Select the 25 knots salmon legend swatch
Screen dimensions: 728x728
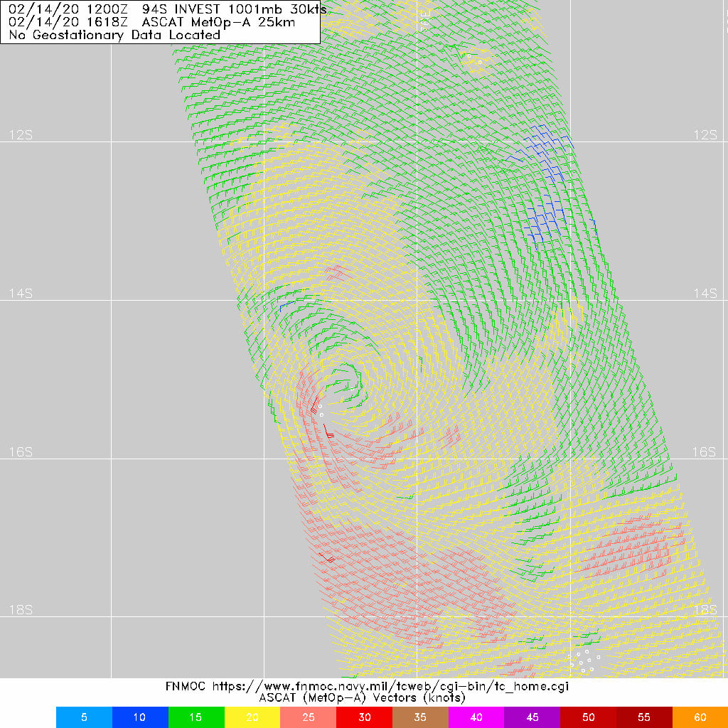coord(309,717)
